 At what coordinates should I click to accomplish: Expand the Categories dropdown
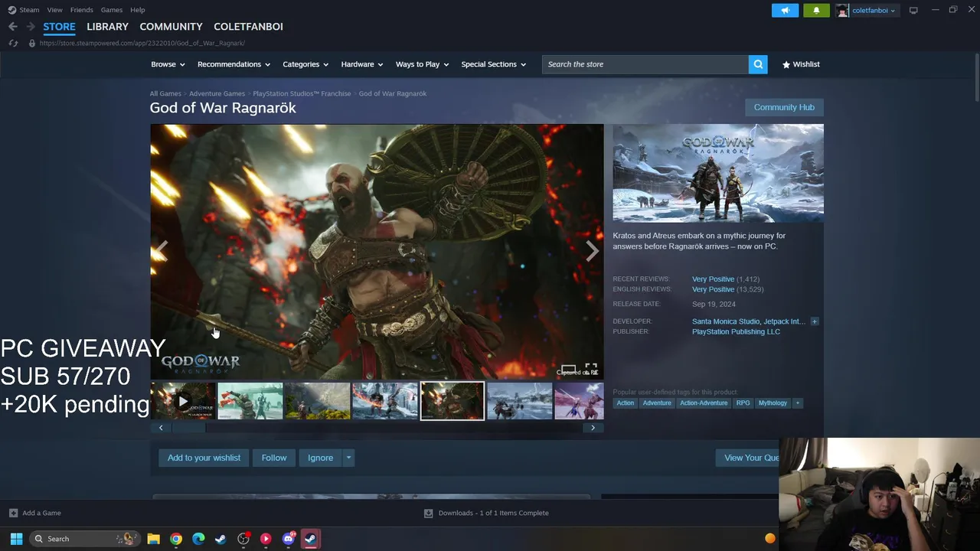point(305,64)
